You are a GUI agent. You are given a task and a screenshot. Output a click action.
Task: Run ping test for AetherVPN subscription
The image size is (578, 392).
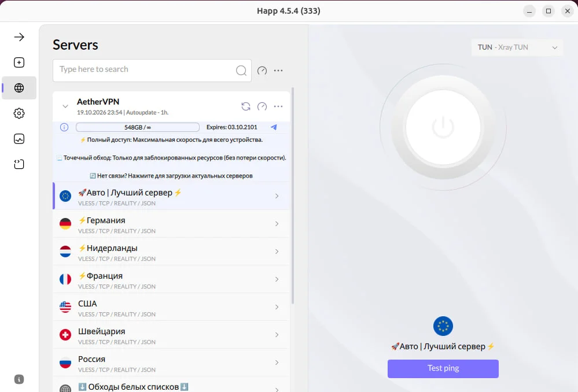pyautogui.click(x=262, y=106)
